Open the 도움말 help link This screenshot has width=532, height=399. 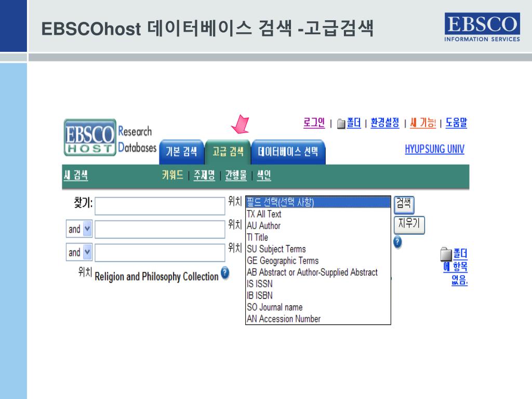point(456,123)
